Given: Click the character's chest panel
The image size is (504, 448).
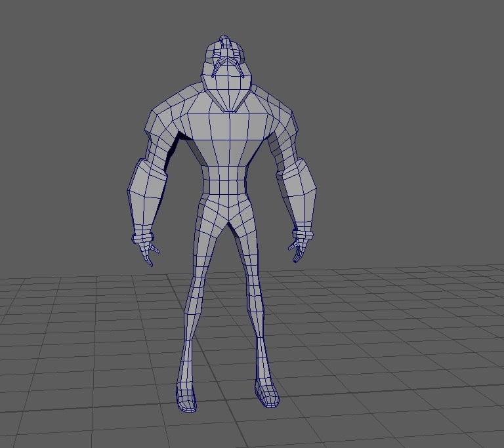Looking at the screenshot, I should 228,127.
